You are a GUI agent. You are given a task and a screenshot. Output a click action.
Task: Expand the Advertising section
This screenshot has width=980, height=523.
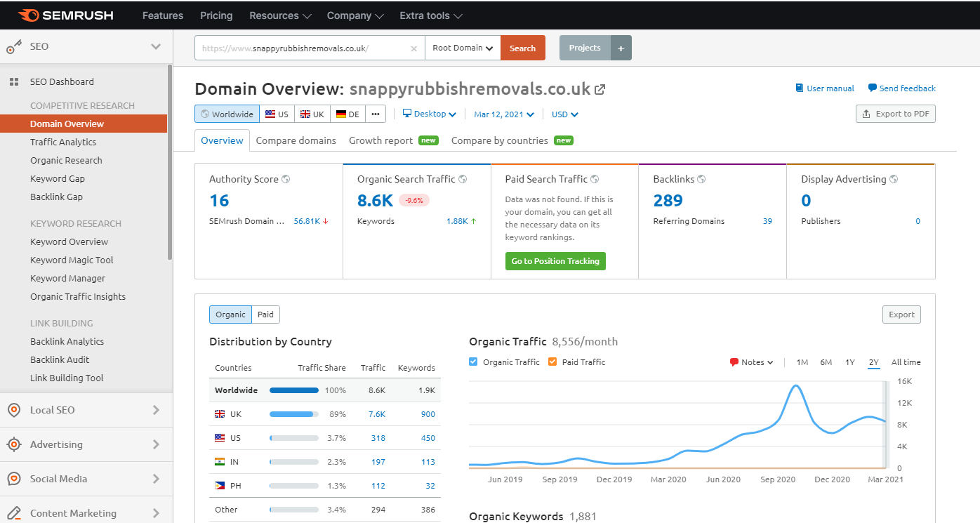pyautogui.click(x=156, y=444)
